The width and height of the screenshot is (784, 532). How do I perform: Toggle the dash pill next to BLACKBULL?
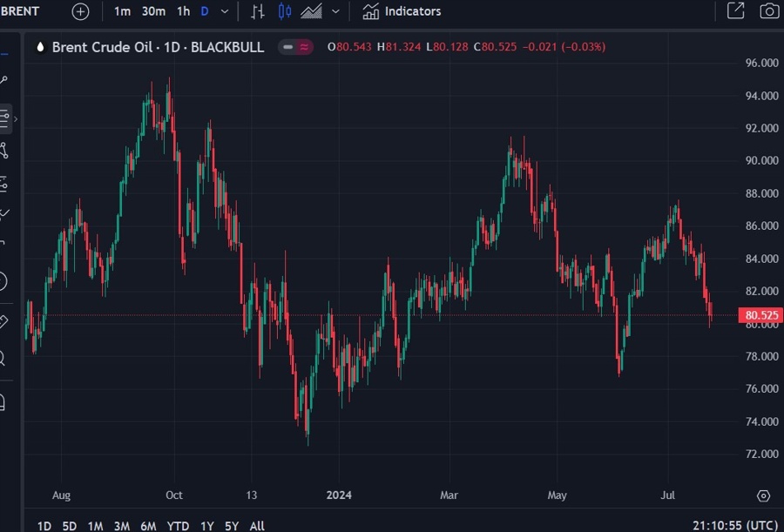pos(287,47)
